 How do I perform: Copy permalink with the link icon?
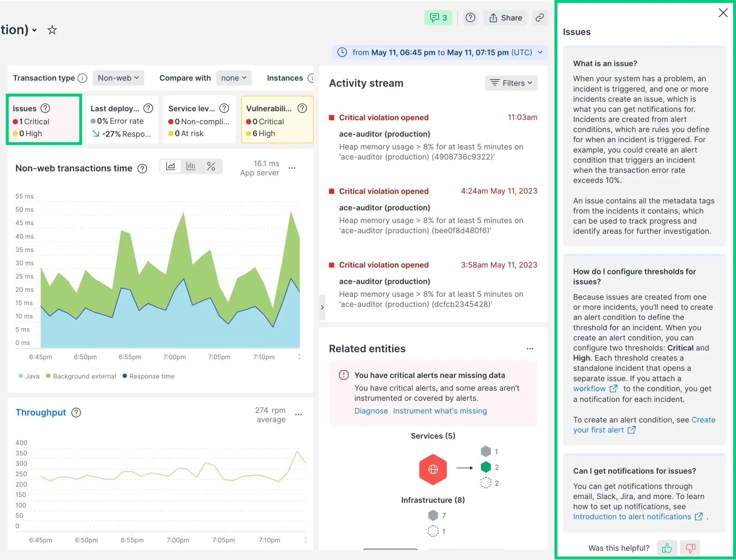point(540,18)
